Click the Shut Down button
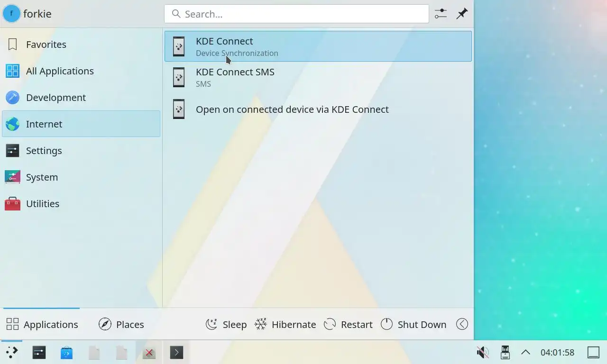This screenshot has width=607, height=364. tap(414, 324)
